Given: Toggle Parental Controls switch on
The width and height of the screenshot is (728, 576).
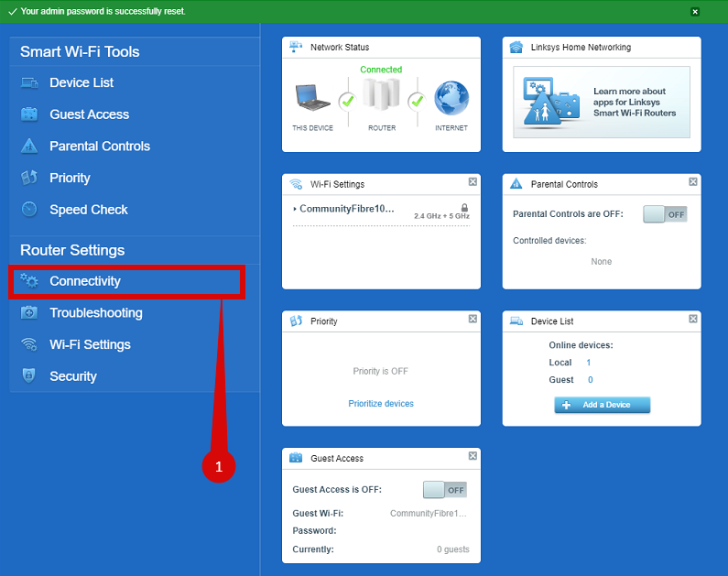Looking at the screenshot, I should (665, 214).
